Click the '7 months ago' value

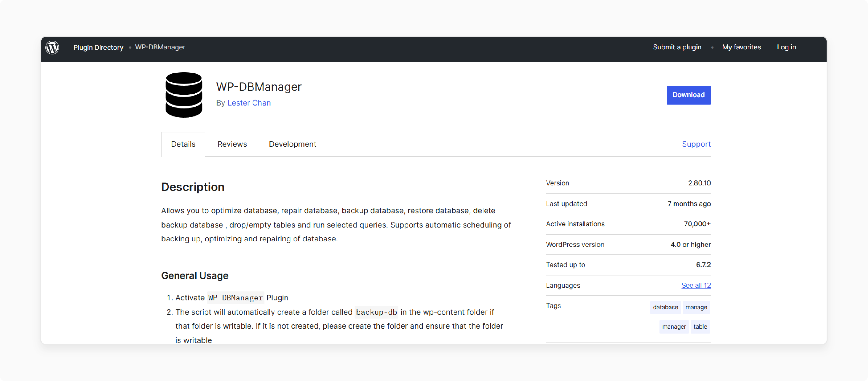coord(689,204)
